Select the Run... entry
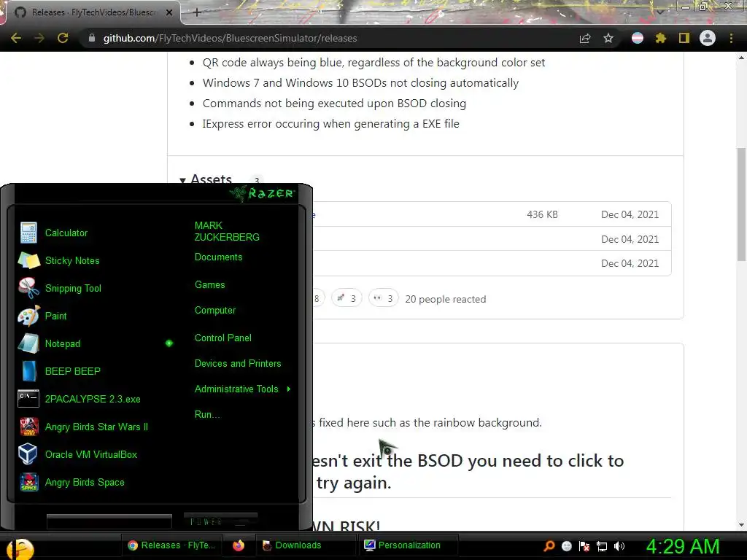 coord(207,415)
